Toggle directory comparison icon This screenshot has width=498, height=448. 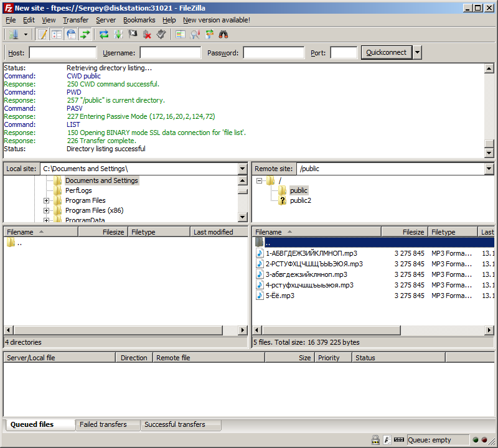coord(195,34)
